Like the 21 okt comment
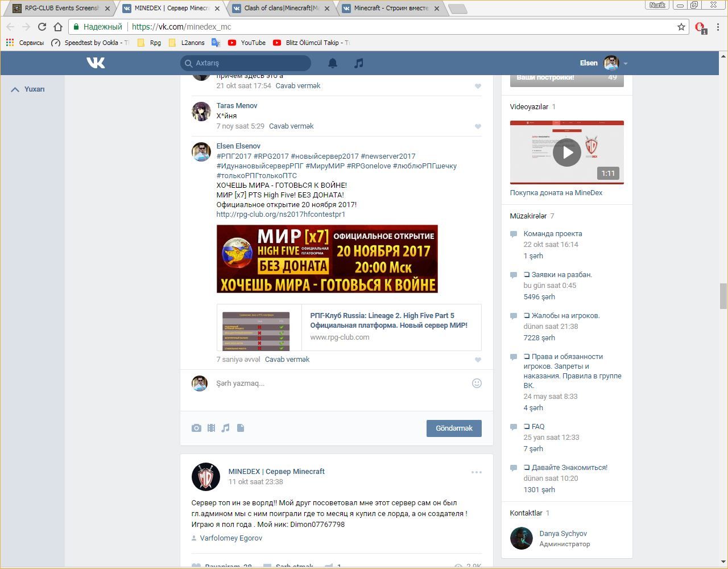 click(x=478, y=86)
